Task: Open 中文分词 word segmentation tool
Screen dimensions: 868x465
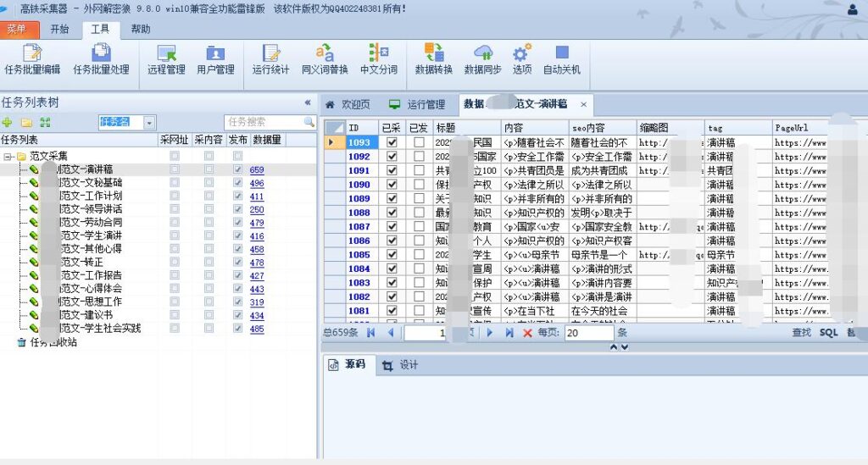Action: coord(379,59)
